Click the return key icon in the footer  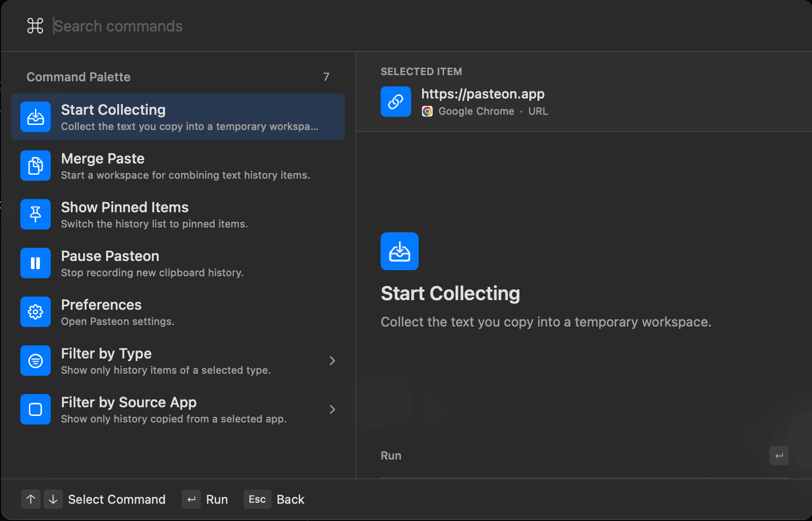click(x=191, y=499)
